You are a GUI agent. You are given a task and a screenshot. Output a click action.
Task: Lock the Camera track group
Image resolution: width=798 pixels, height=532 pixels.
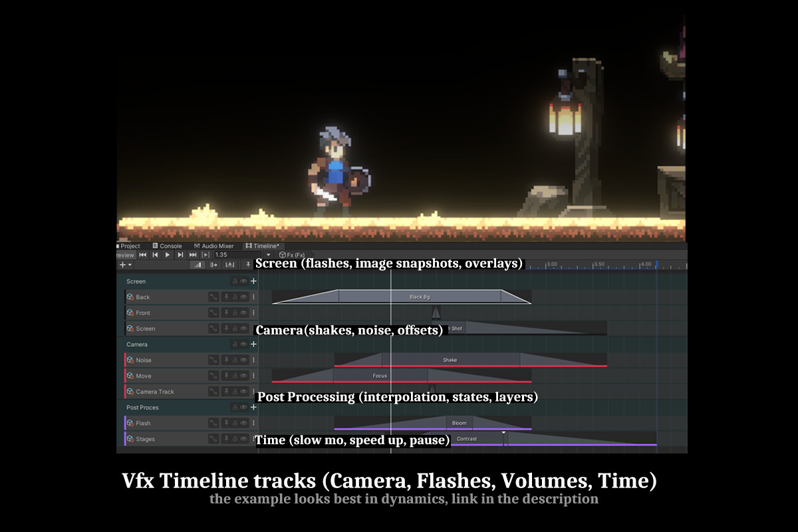234,344
